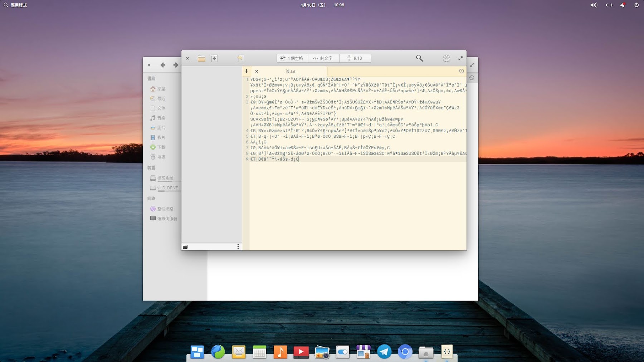Click 連線伺服器 in Files sidebar

coord(164,219)
